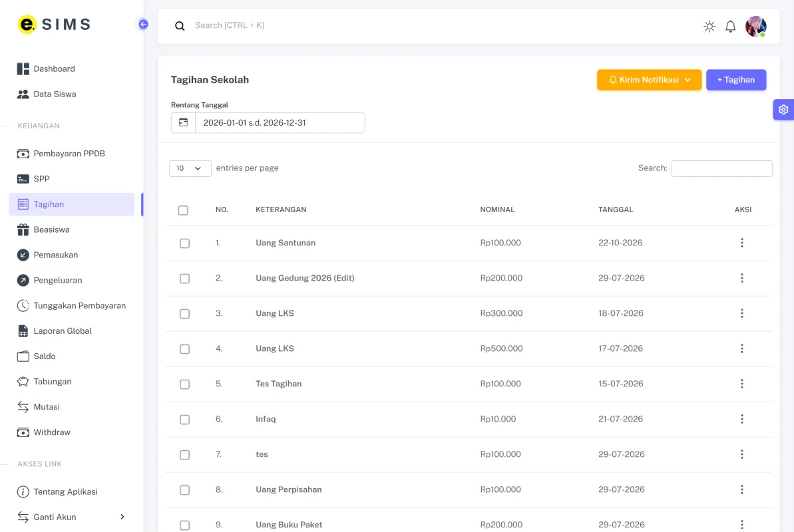The height and width of the screenshot is (532, 794).
Task: Select the checkbox for Infaq
Action: 185,420
